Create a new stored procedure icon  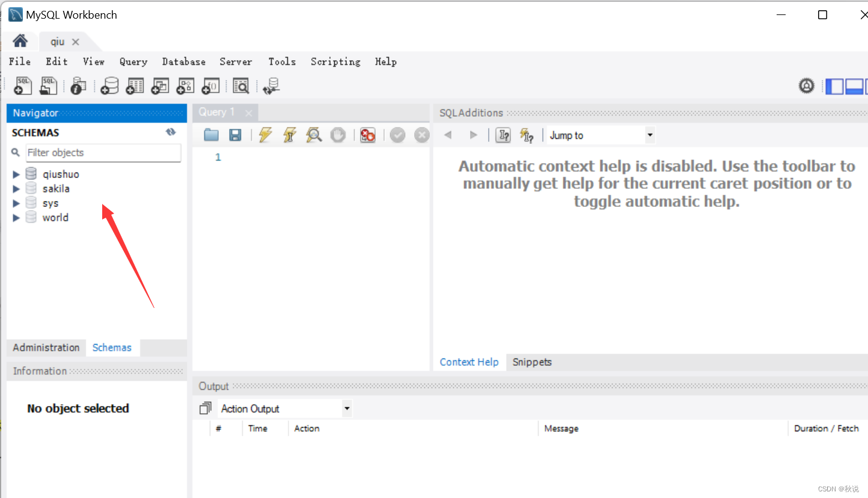185,85
